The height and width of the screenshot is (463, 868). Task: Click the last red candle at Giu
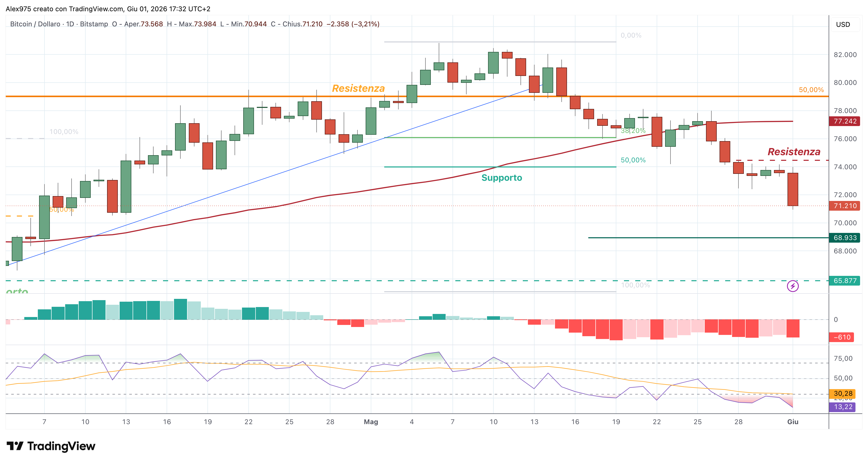pos(793,189)
